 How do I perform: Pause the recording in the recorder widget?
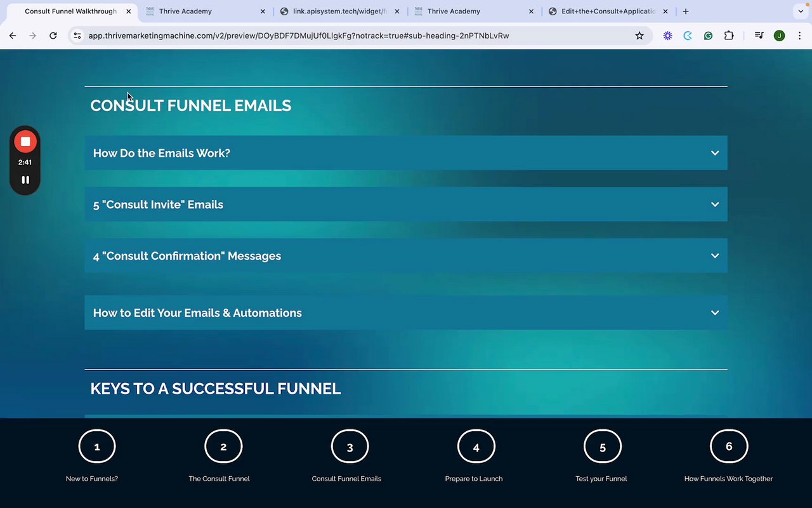click(25, 180)
